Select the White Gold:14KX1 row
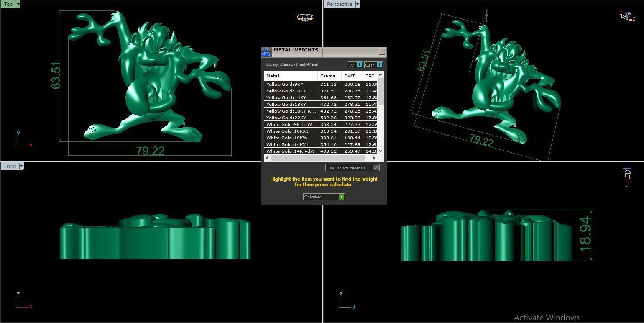 pos(321,144)
